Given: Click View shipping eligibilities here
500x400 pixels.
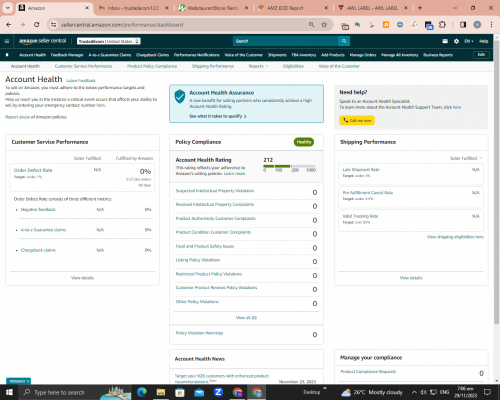Looking at the screenshot, I should pyautogui.click(x=455, y=237).
